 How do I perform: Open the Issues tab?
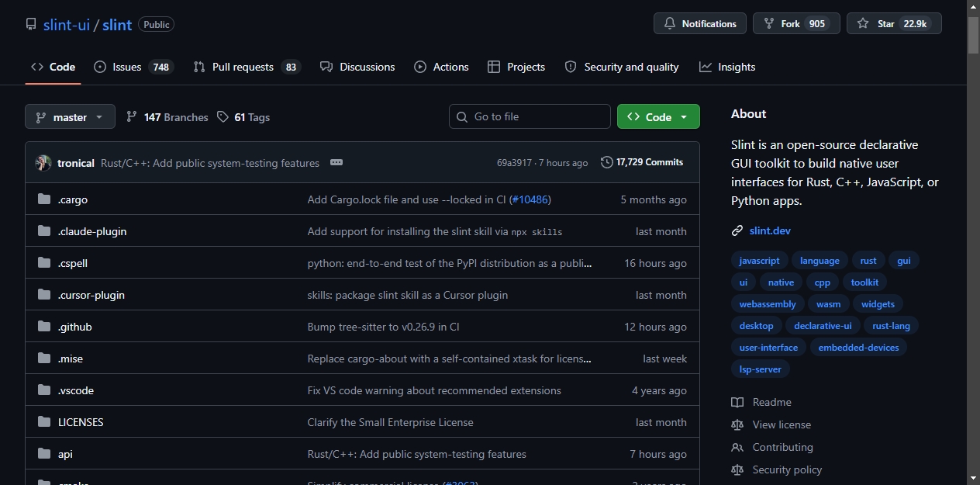point(133,67)
